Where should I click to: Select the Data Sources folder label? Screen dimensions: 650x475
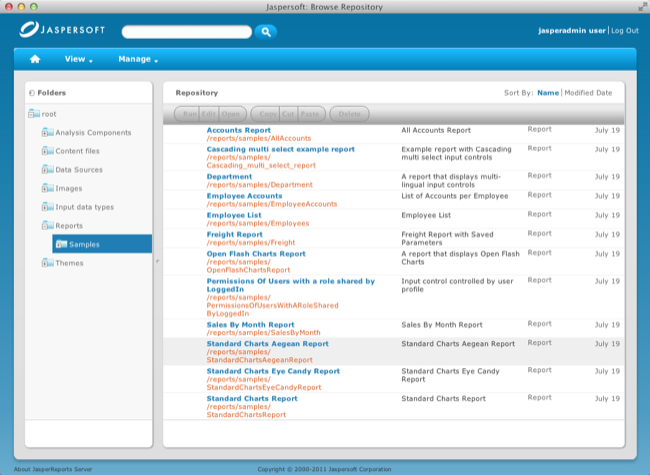coord(79,170)
